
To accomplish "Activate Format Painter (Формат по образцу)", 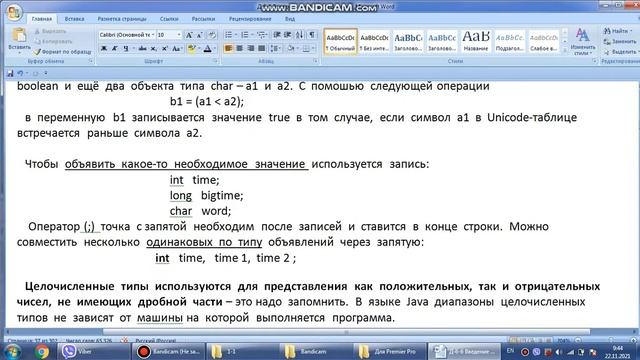I will 62,52.
